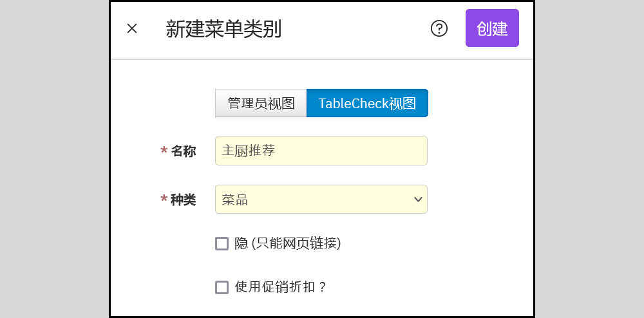The width and height of the screenshot is (644, 318).
Task: Click the purple 创建 button
Action: [x=492, y=28]
